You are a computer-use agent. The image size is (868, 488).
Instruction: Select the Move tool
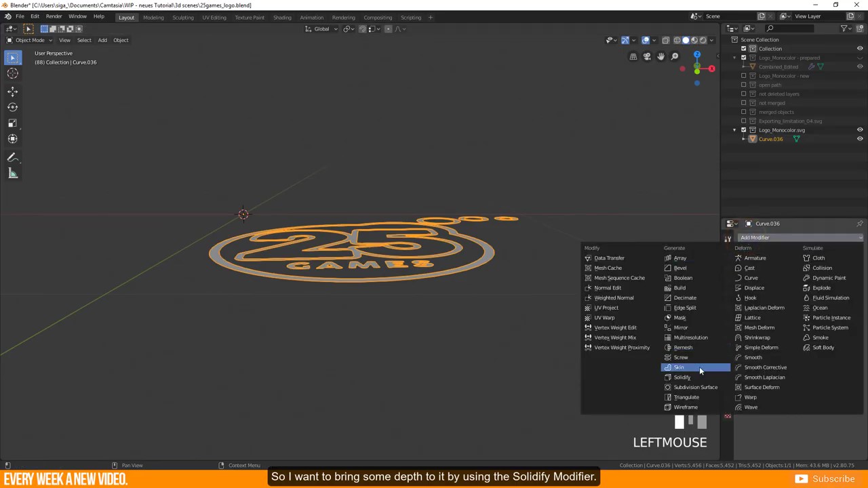point(12,91)
